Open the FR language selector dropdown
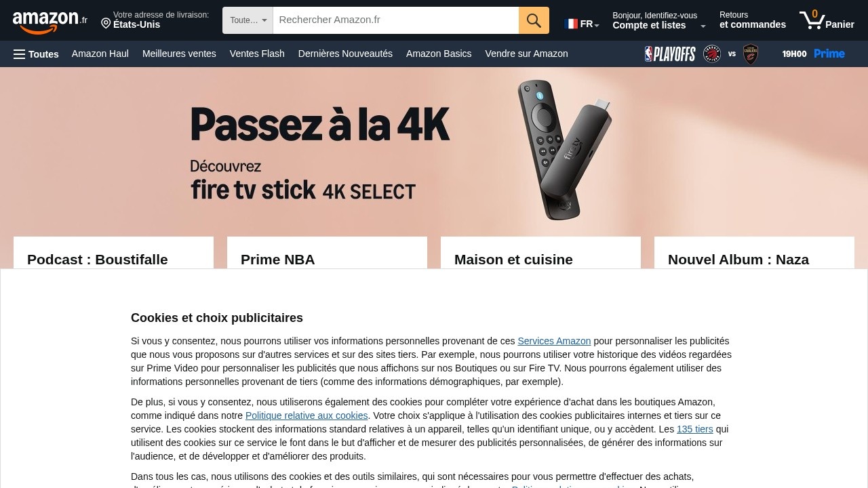 point(583,24)
